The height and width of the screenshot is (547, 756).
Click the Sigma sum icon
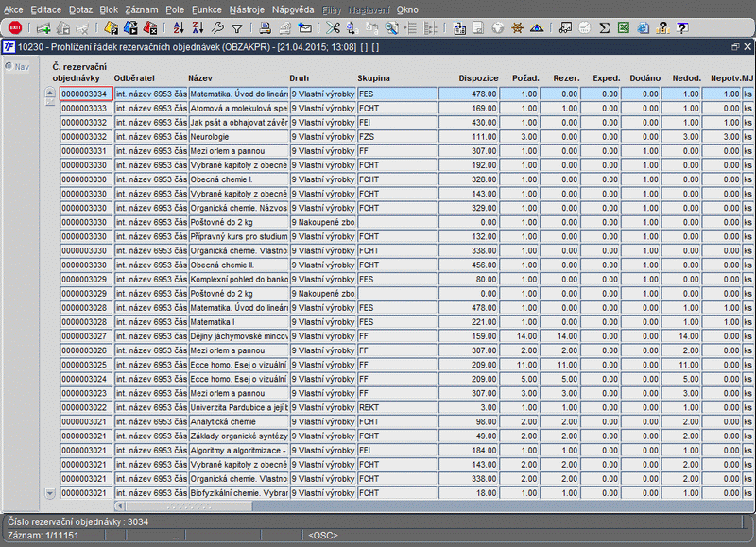(605, 28)
